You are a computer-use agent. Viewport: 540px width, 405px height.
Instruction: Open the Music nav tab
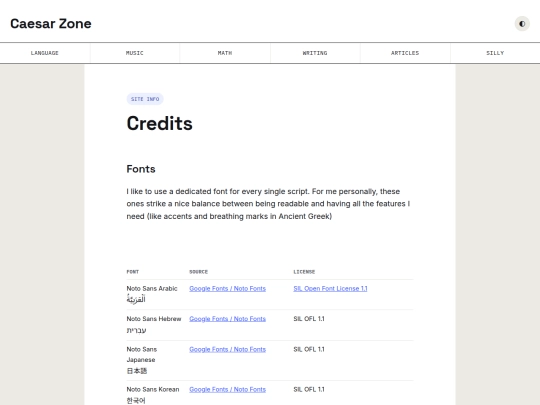click(x=135, y=53)
